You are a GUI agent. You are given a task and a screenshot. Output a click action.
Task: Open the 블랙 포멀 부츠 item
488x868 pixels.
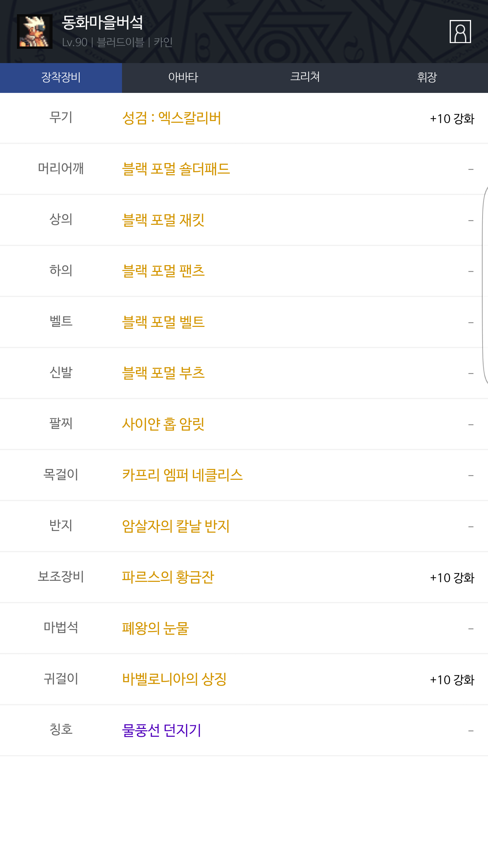coord(163,373)
